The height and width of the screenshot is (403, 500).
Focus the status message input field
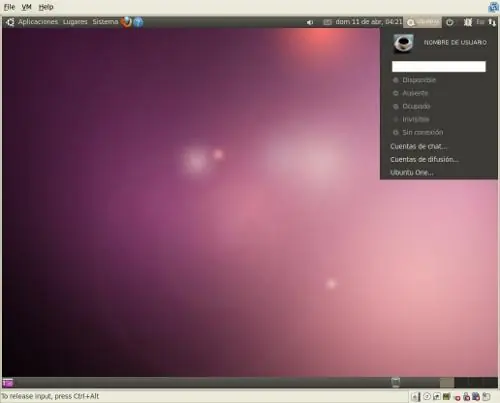pyautogui.click(x=439, y=66)
